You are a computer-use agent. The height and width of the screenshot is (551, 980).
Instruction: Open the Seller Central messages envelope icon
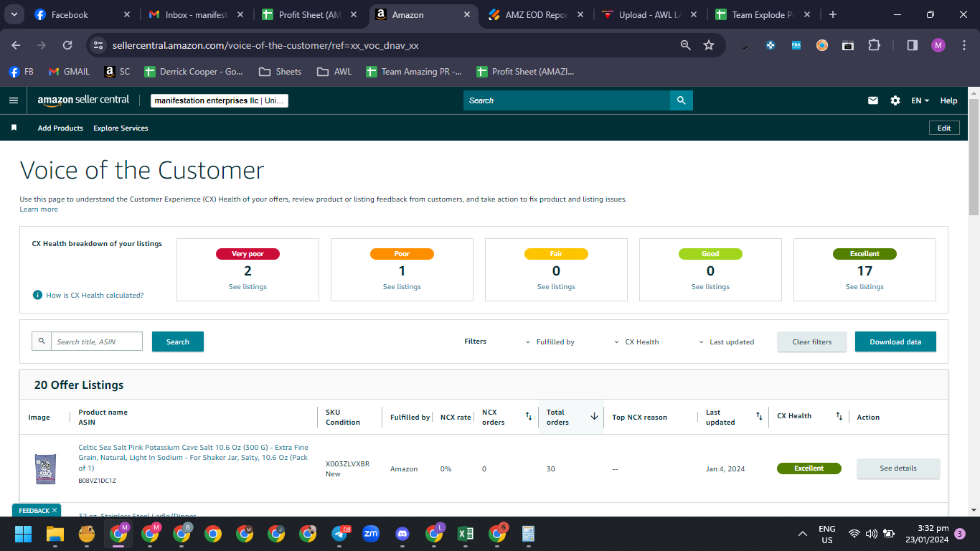pos(873,100)
